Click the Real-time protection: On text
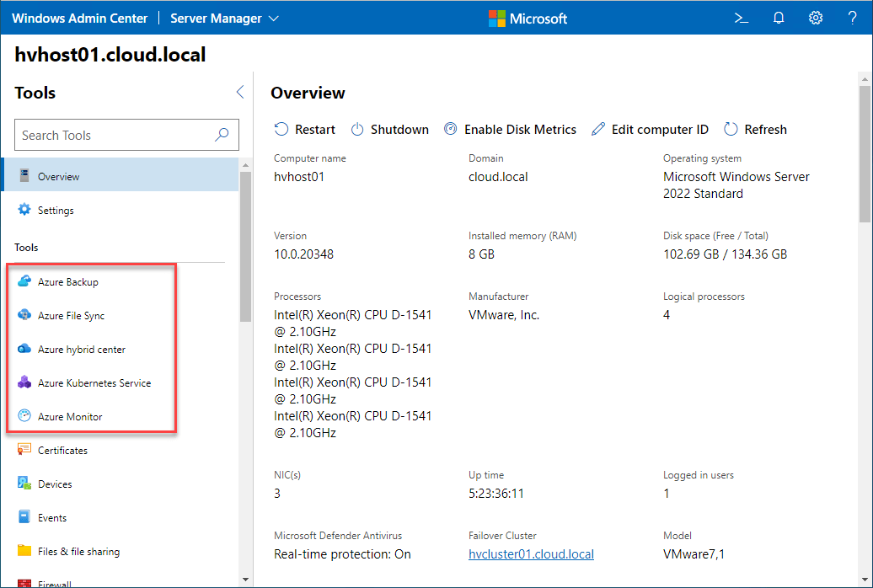This screenshot has width=873, height=588. pyautogui.click(x=342, y=554)
